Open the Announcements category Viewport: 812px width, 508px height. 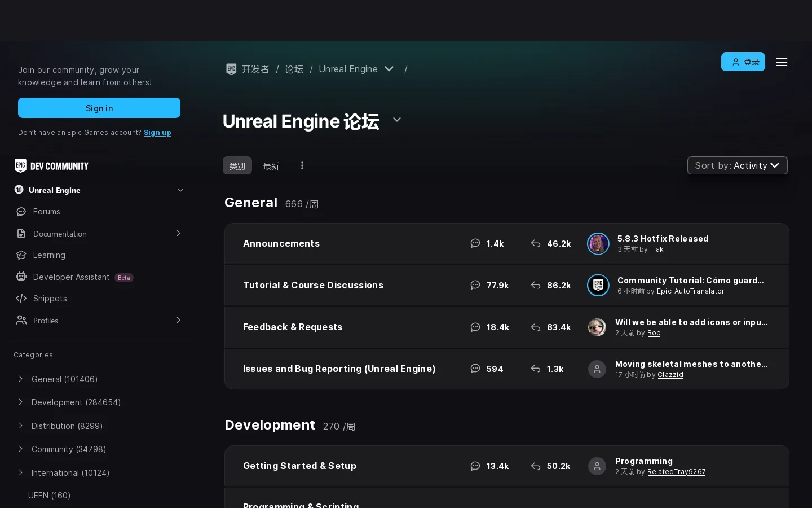point(281,243)
